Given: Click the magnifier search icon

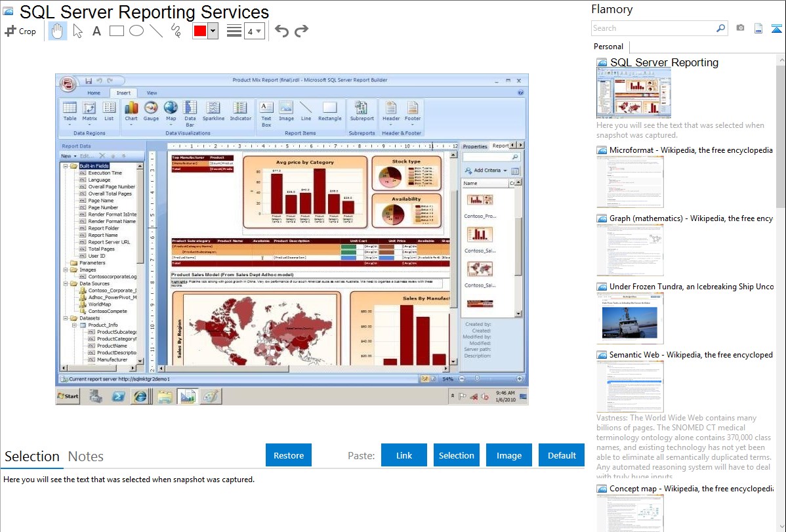Looking at the screenshot, I should pyautogui.click(x=720, y=28).
